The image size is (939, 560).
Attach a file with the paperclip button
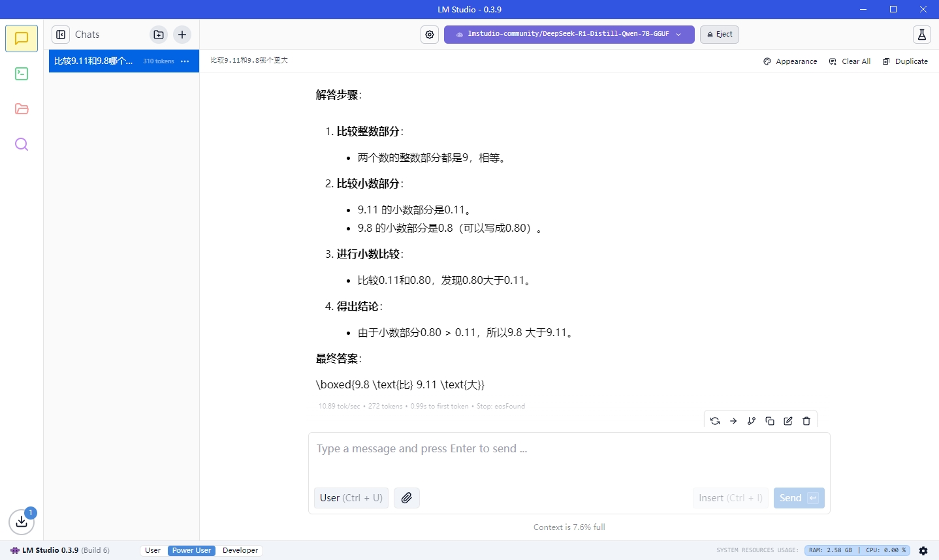[406, 498]
